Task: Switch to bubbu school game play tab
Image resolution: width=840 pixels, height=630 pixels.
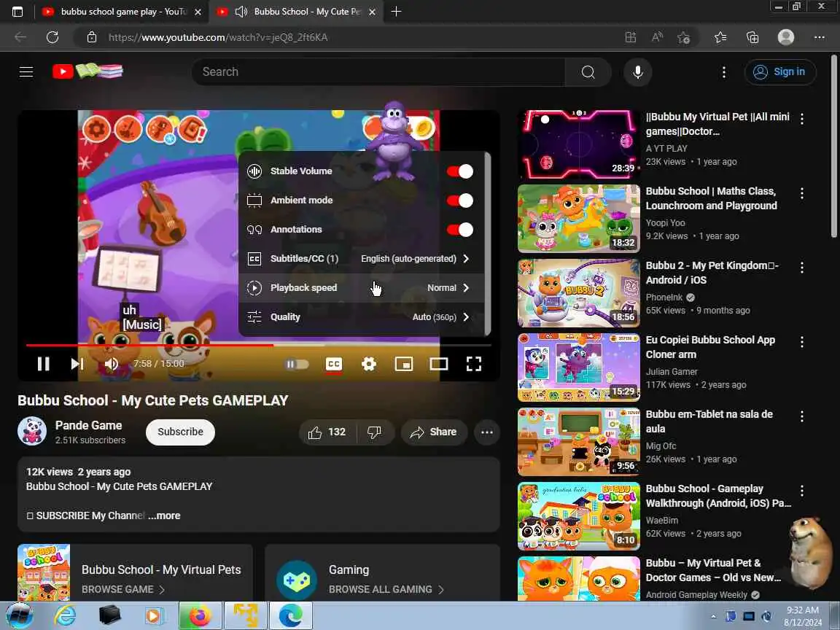Action: pos(122,11)
